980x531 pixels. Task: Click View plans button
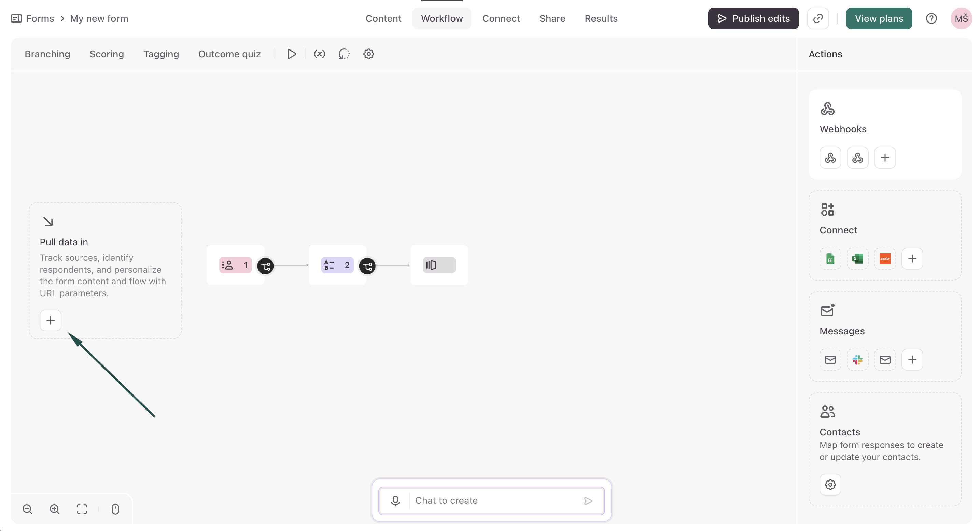click(879, 18)
